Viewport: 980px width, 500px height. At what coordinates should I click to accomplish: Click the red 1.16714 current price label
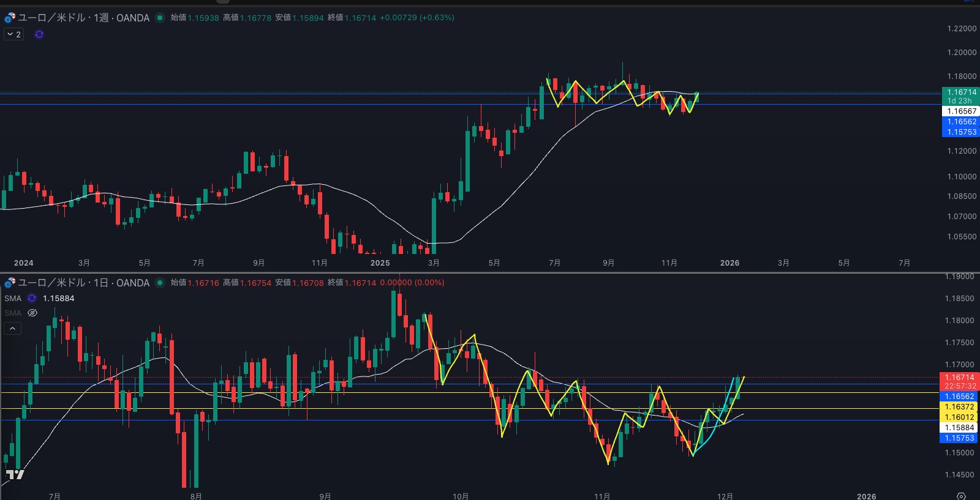click(959, 378)
